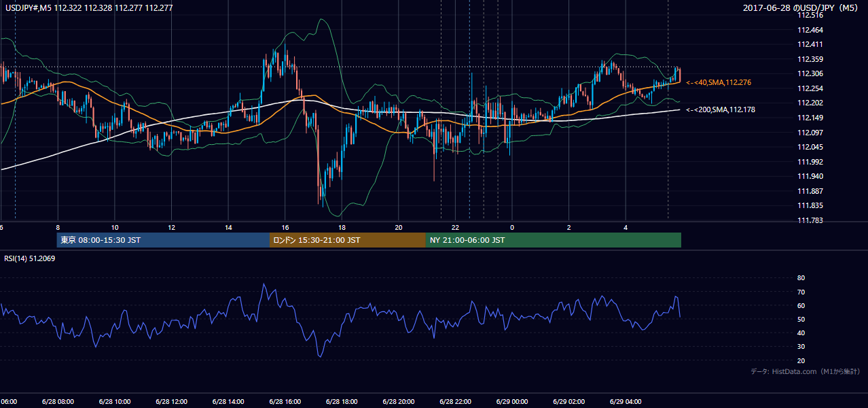The image size is (868, 408).
Task: Click RSI level 70 on scale
Action: click(x=801, y=292)
